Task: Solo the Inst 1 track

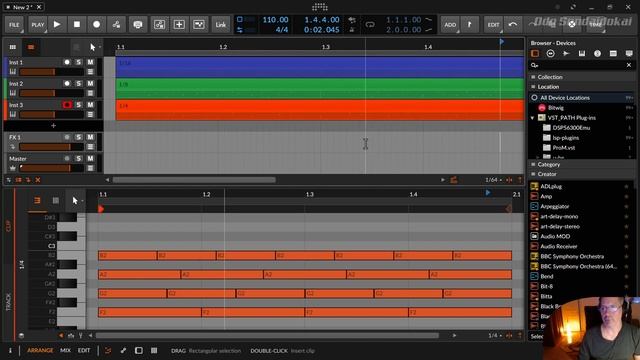Action: 79,62
